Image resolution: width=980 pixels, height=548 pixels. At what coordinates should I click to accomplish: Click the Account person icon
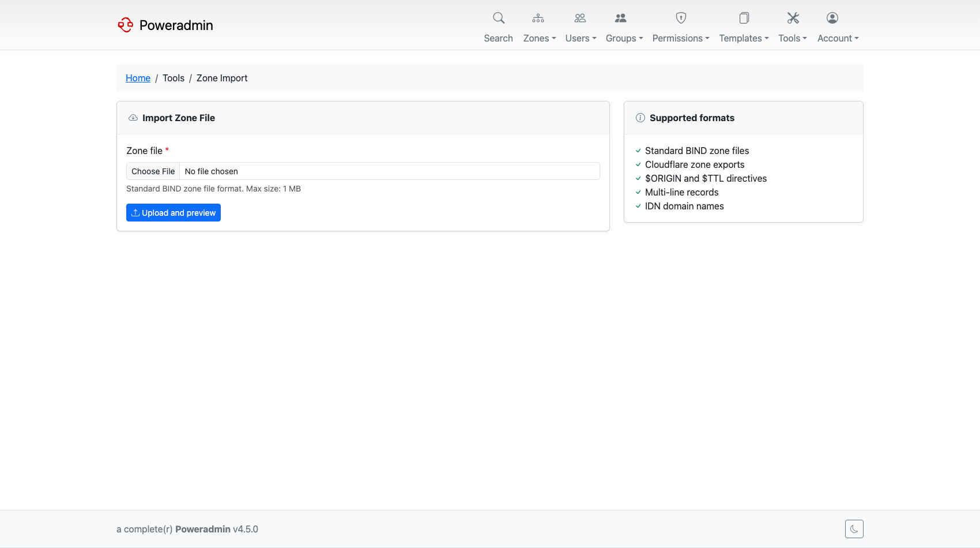(832, 18)
